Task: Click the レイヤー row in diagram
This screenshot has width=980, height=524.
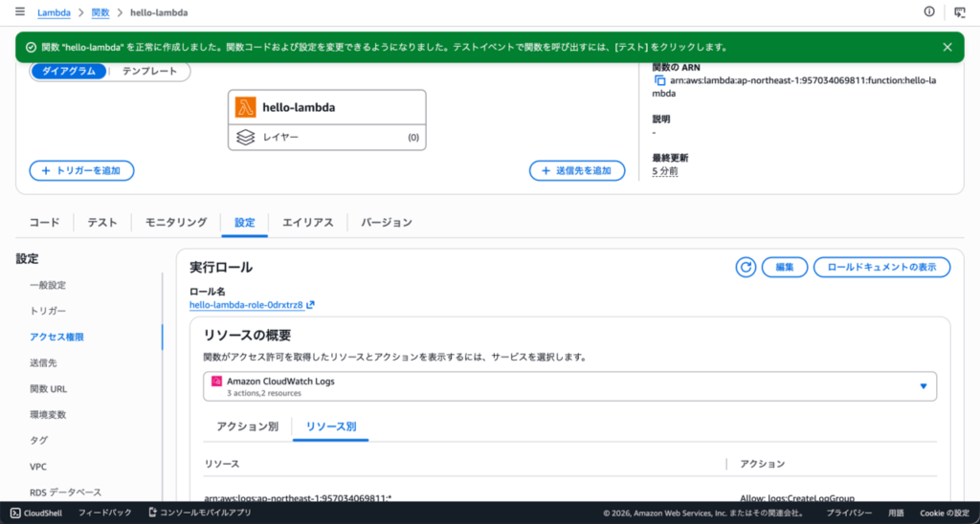Action: coord(327,138)
